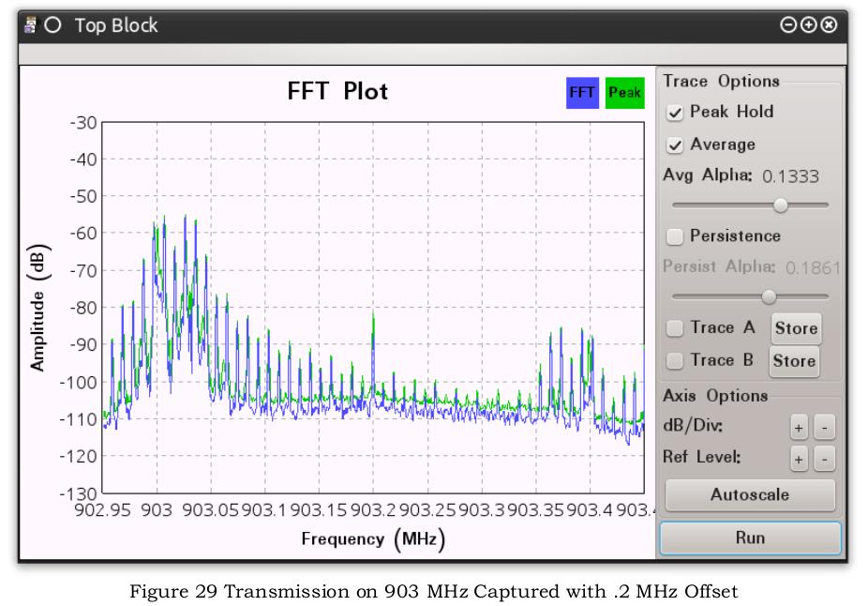The image size is (868, 606).
Task: Close the Top Block window
Action: click(829, 25)
